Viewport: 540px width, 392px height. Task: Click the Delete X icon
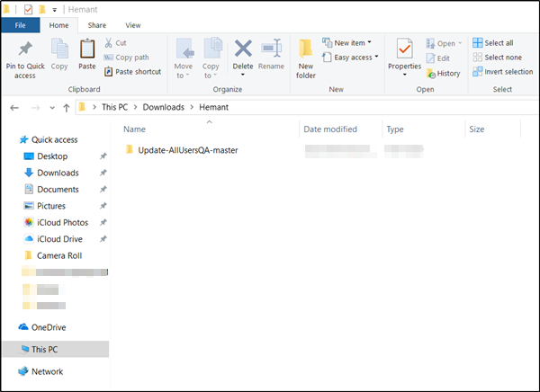[x=243, y=49]
